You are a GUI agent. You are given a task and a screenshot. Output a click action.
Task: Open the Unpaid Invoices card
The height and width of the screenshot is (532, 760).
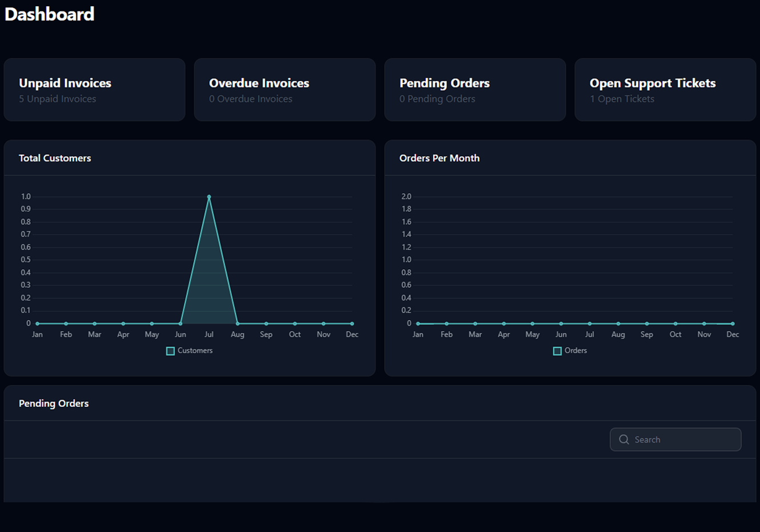click(x=94, y=90)
